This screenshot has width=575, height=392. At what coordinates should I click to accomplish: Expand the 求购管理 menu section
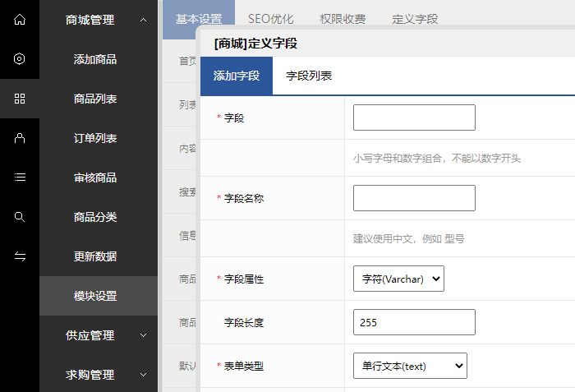point(99,375)
